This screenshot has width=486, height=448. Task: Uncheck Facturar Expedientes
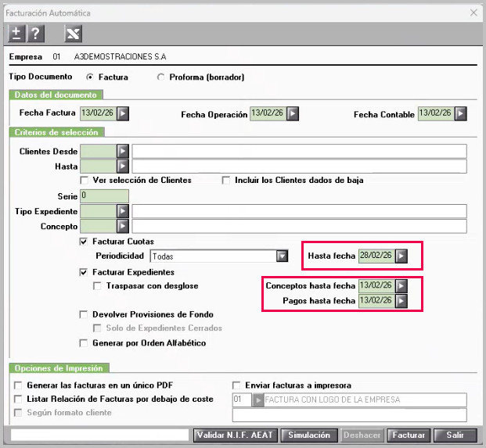(x=84, y=272)
